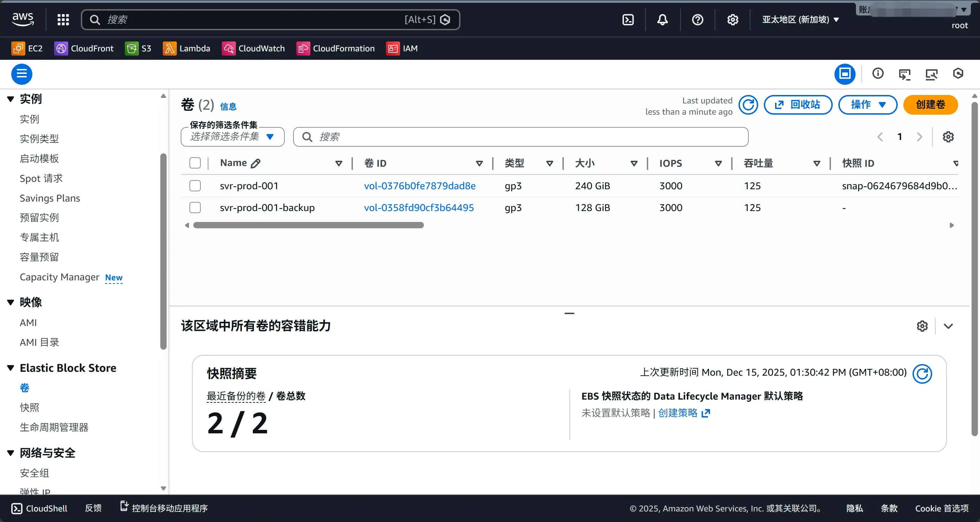Image resolution: width=980 pixels, height=522 pixels.
Task: Refresh the volumes list with the refresh icon
Action: coord(749,105)
